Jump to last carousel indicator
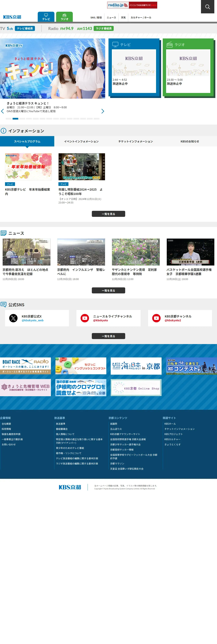The height and width of the screenshot is (644, 217). pos(96,119)
